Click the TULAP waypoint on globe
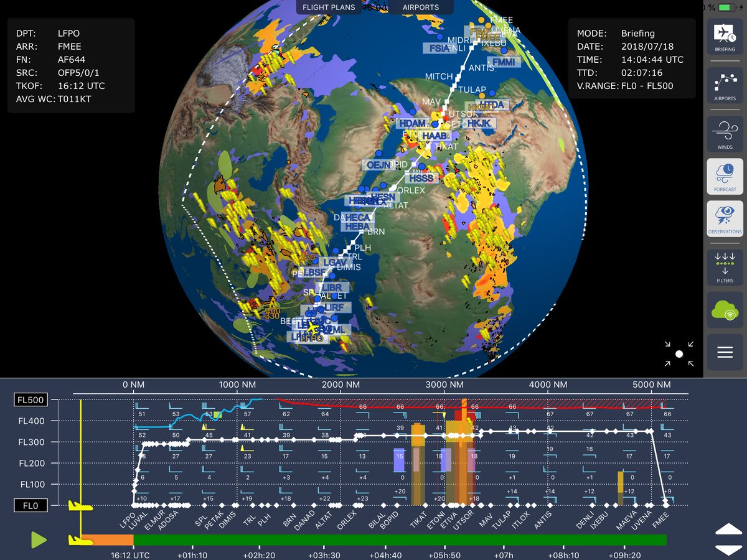 (x=471, y=90)
